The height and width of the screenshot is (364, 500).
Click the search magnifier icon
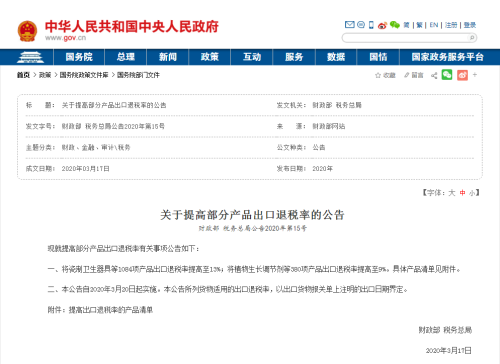coord(472,38)
